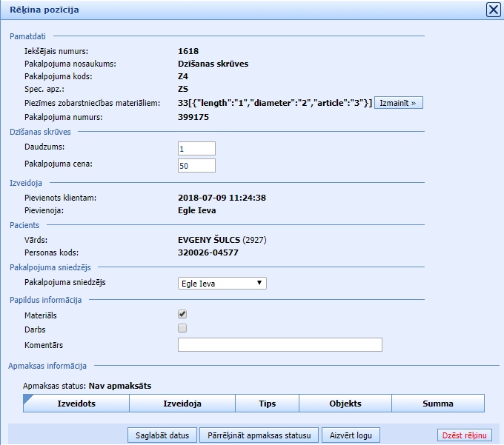Close the Rēķina pozīcija dialog with X icon
Viewport: 504px width, 445px height.
pyautogui.click(x=492, y=10)
